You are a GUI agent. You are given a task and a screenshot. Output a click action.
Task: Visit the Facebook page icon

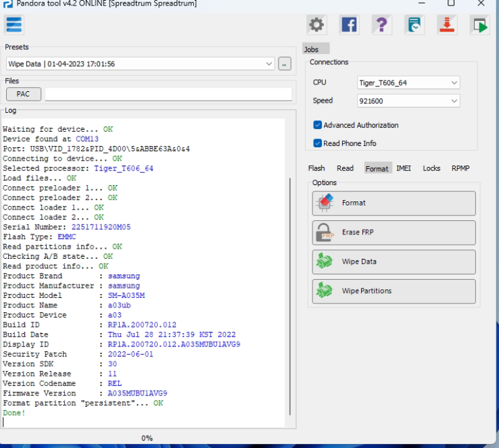pyautogui.click(x=349, y=25)
